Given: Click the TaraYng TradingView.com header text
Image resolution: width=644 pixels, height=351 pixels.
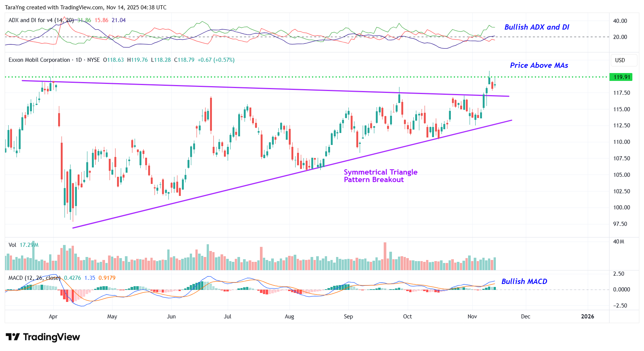Looking at the screenshot, I should [86, 7].
